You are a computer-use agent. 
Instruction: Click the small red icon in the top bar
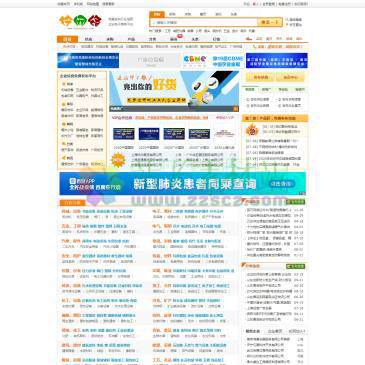coord(255,4)
